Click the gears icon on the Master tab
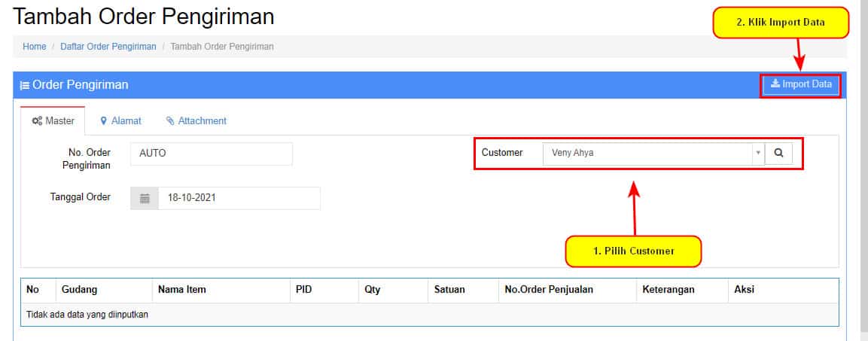 tap(36, 120)
